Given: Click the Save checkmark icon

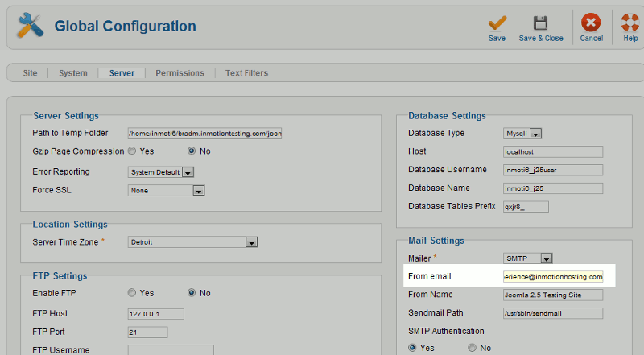Looking at the screenshot, I should pos(497,23).
